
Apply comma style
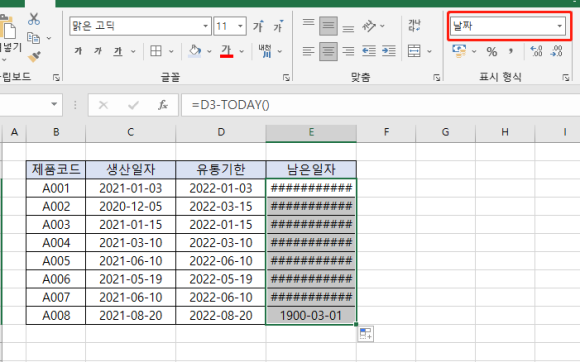[511, 51]
